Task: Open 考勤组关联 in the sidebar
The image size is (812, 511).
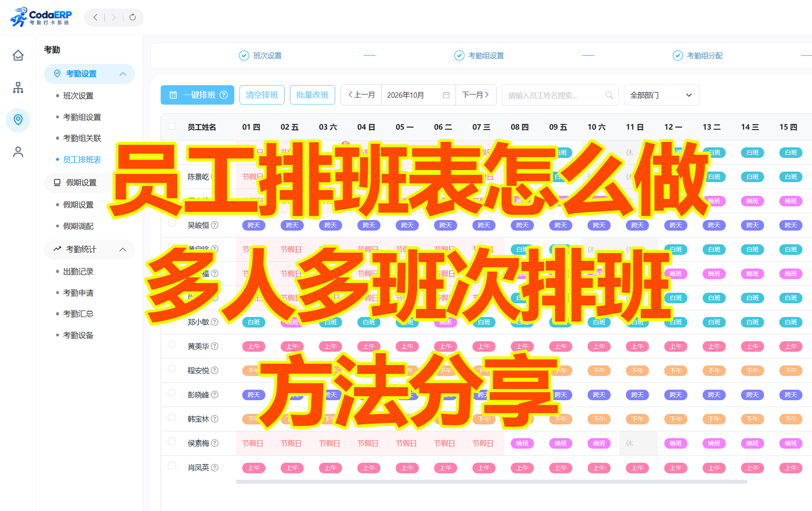Action: coord(82,138)
